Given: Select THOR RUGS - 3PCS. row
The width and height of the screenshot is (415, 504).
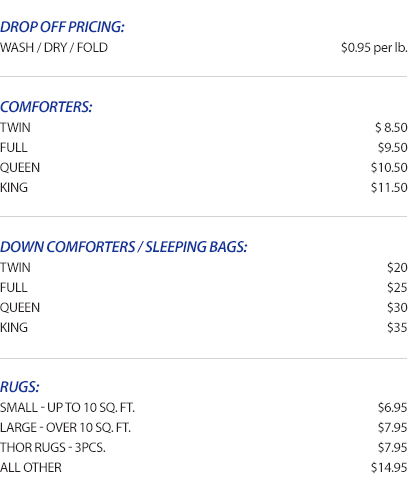Looking at the screenshot, I should pos(204,448).
